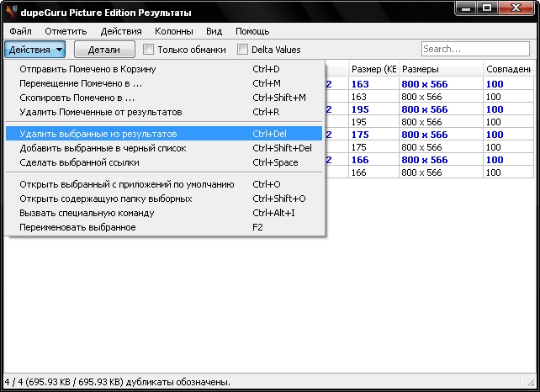The height and width of the screenshot is (392, 540).
Task: Sort by the Размеры column header
Action: point(442,69)
